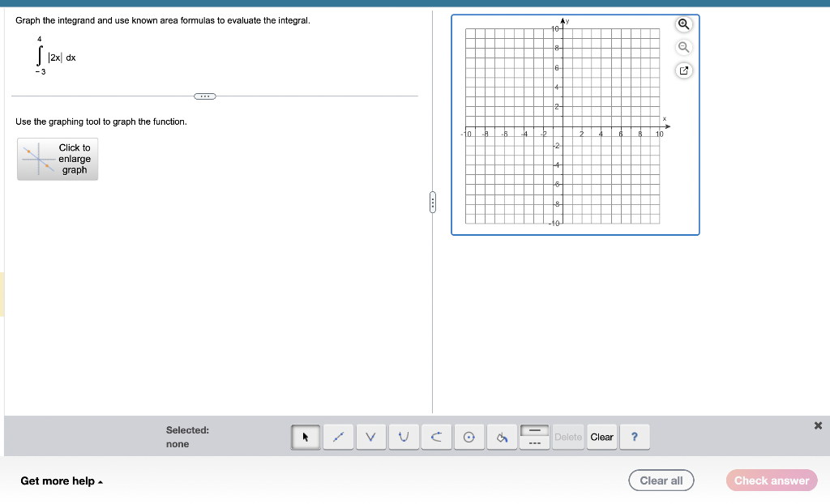
Task: Toggle between solid and dashed line style
Action: [x=534, y=437]
